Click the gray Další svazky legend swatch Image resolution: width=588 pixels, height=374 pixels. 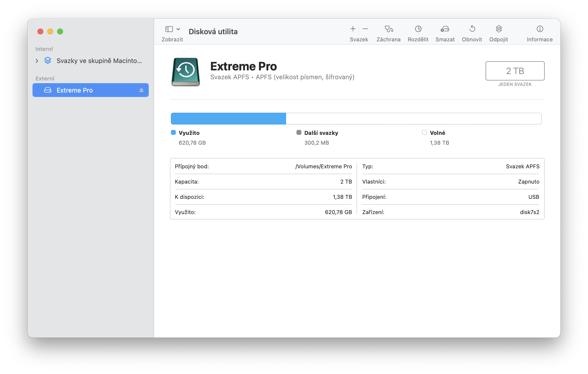tap(299, 133)
